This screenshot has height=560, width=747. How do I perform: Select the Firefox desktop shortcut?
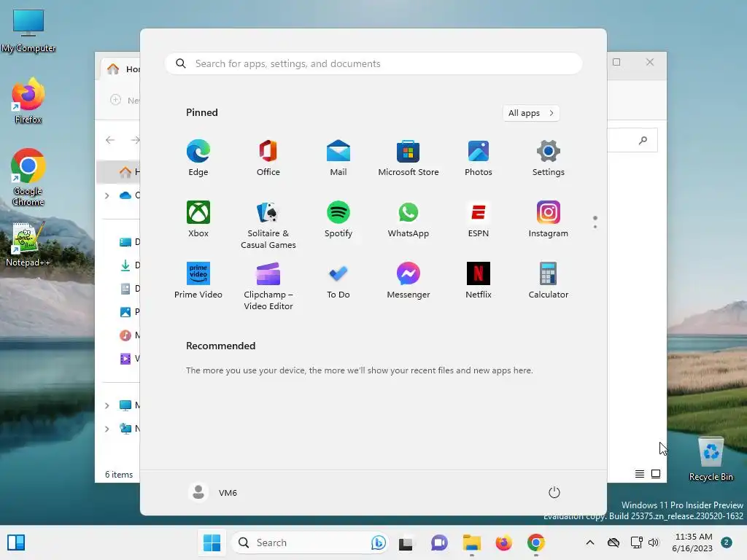28,101
